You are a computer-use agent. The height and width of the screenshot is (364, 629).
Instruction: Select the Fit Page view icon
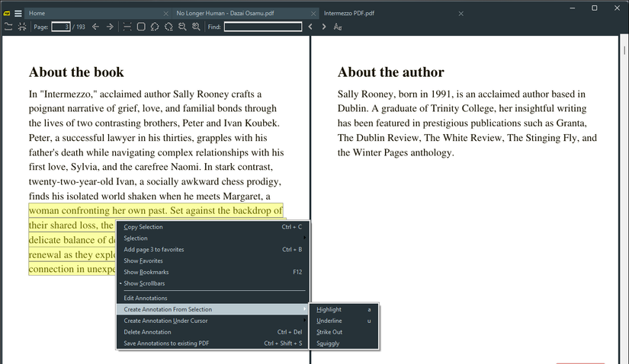pyautogui.click(x=141, y=27)
